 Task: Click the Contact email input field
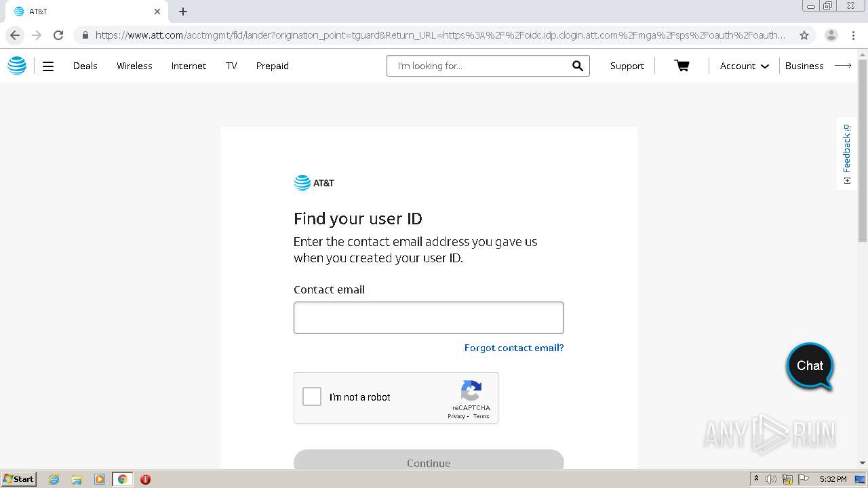coord(429,318)
